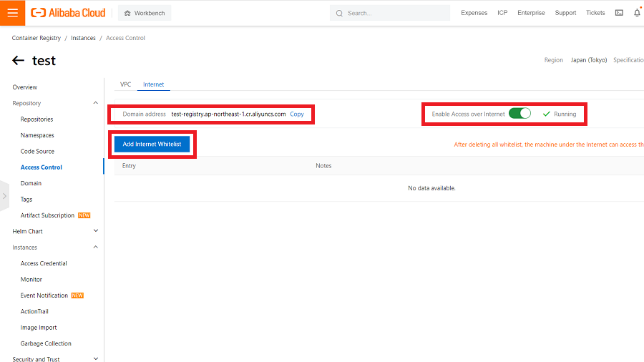The width and height of the screenshot is (644, 362).
Task: Open Code Source in the sidebar
Action: point(37,151)
